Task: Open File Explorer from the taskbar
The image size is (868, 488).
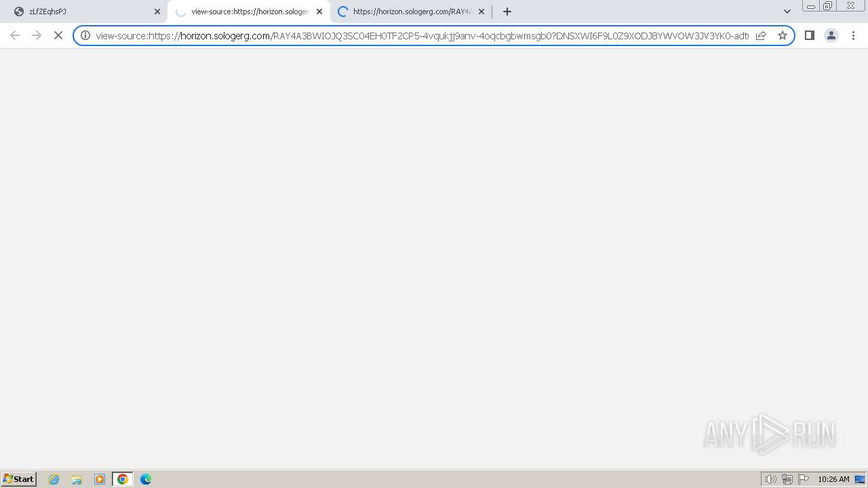Action: tap(77, 479)
